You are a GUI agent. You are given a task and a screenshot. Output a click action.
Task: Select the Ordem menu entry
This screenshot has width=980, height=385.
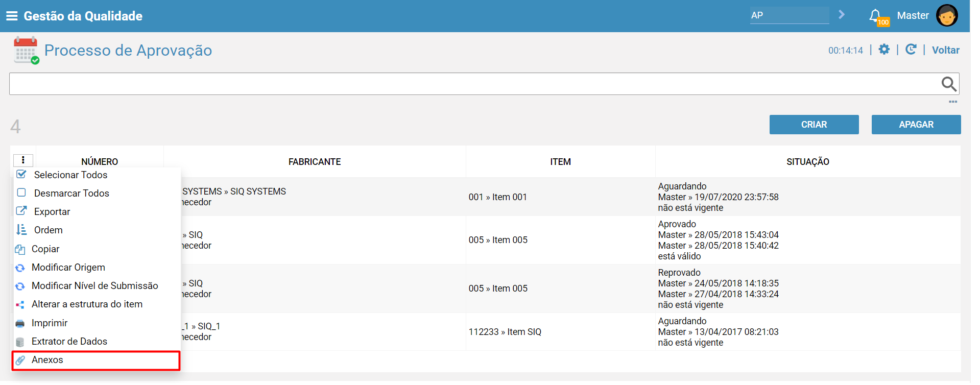(49, 230)
